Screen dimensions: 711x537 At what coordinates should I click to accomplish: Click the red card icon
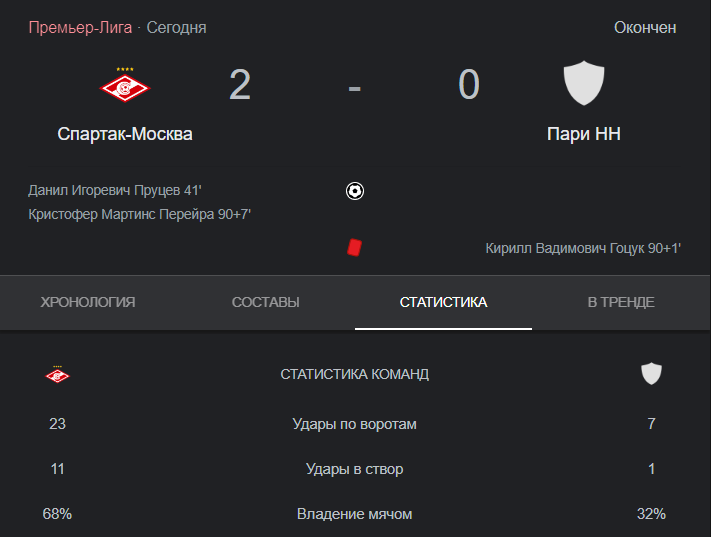click(354, 248)
